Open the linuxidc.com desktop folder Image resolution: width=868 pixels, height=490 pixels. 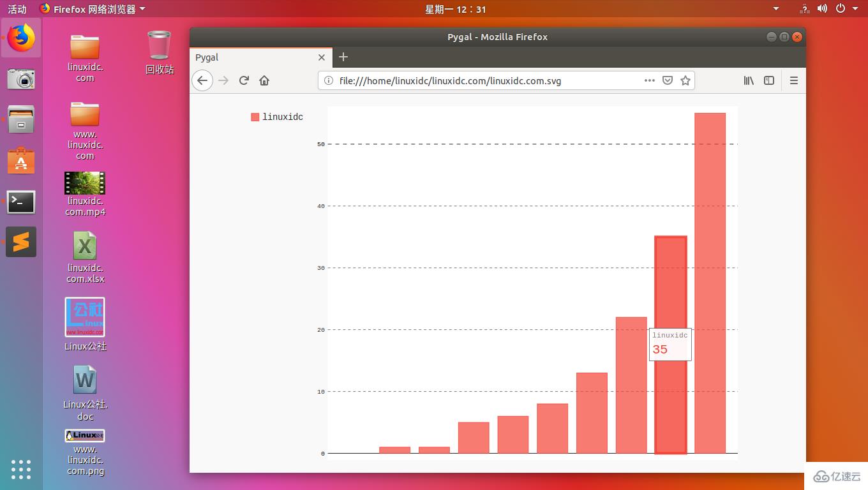pos(85,57)
